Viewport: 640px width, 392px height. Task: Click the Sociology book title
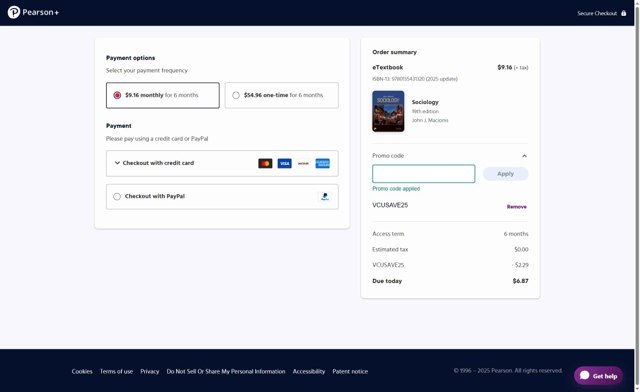(x=425, y=102)
